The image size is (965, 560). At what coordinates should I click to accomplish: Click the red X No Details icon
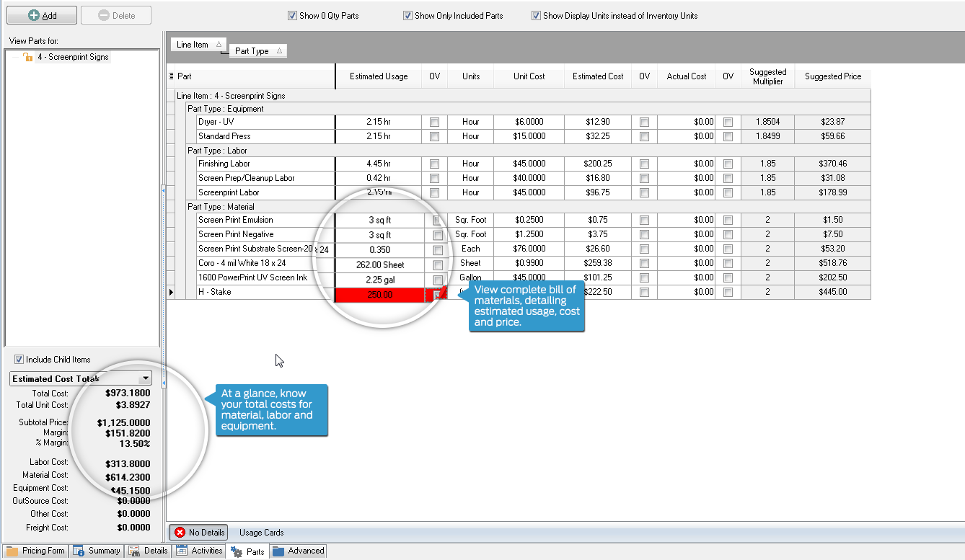(x=180, y=533)
